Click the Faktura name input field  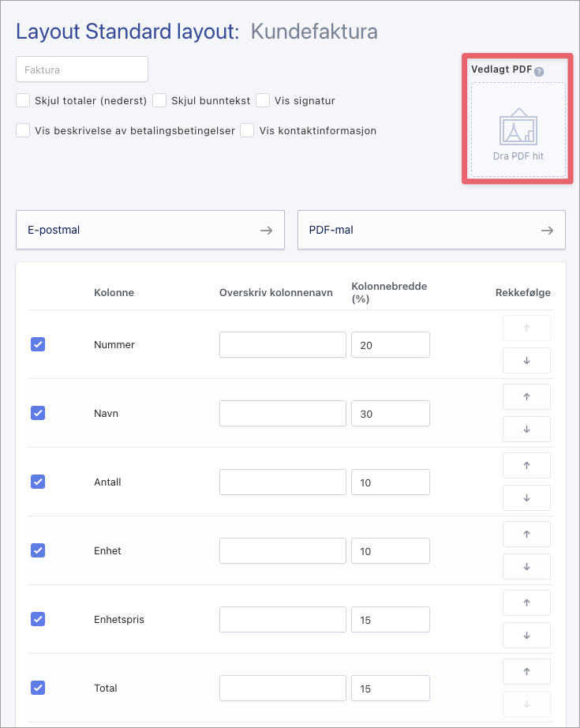(x=82, y=69)
